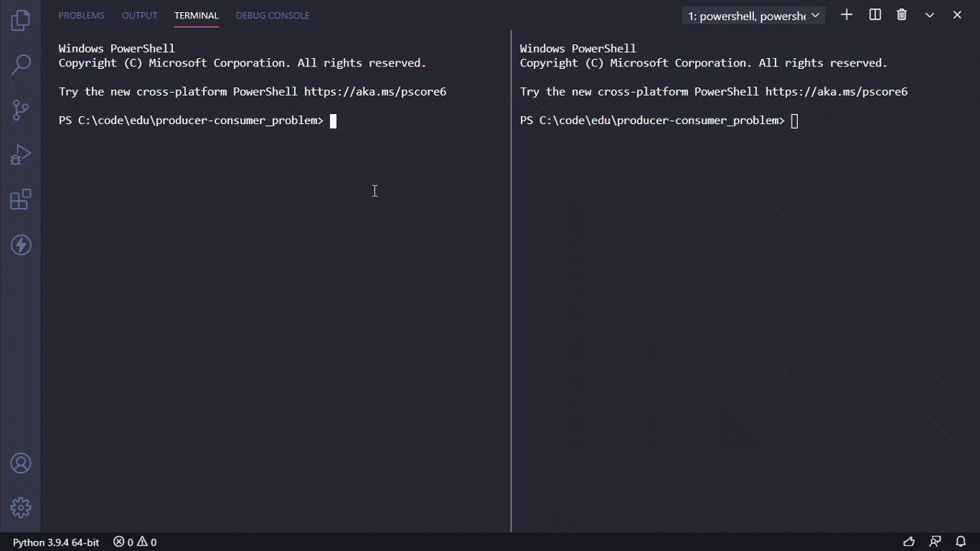
Task: Open the aka.ms/pscore6 link in left terminal
Action: click(x=375, y=92)
